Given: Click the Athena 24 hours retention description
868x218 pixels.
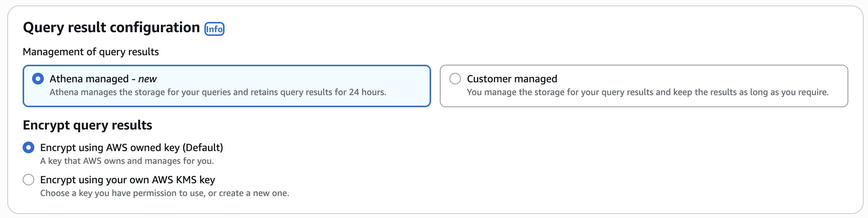Looking at the screenshot, I should click(218, 92).
